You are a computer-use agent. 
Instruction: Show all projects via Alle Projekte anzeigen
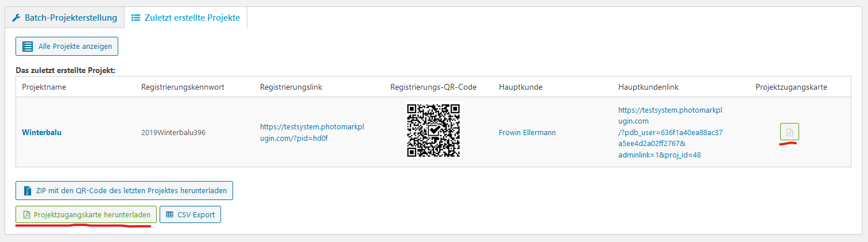pyautogui.click(x=67, y=47)
